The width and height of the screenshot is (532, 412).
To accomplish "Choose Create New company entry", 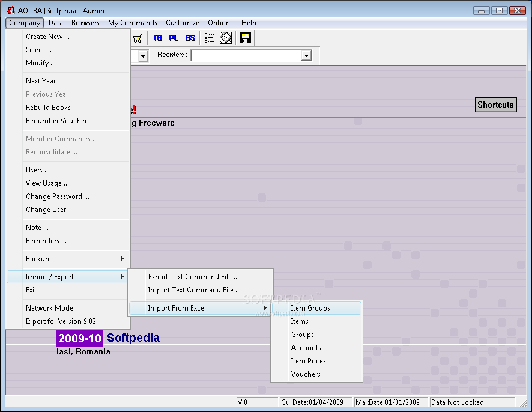I will click(x=68, y=36).
